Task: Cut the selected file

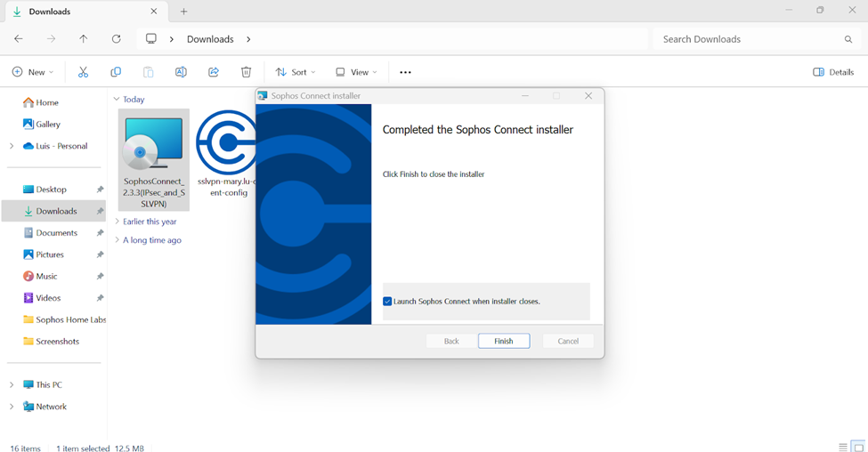Action: [83, 72]
